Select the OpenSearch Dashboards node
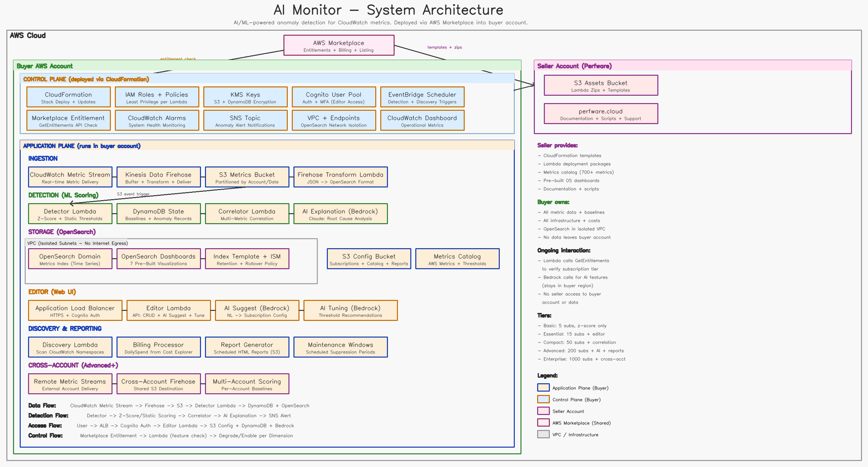 click(158, 259)
